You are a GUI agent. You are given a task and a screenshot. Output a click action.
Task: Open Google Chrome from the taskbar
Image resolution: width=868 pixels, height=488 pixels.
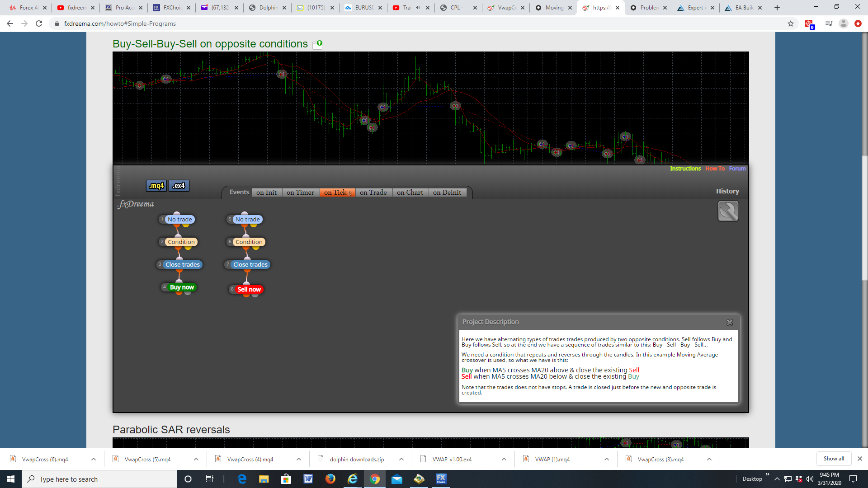point(374,479)
